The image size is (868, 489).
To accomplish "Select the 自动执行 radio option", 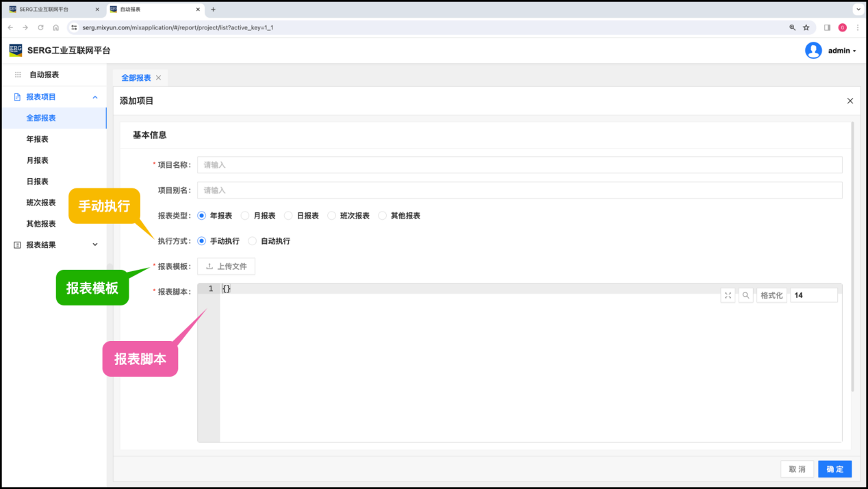I will tap(253, 241).
